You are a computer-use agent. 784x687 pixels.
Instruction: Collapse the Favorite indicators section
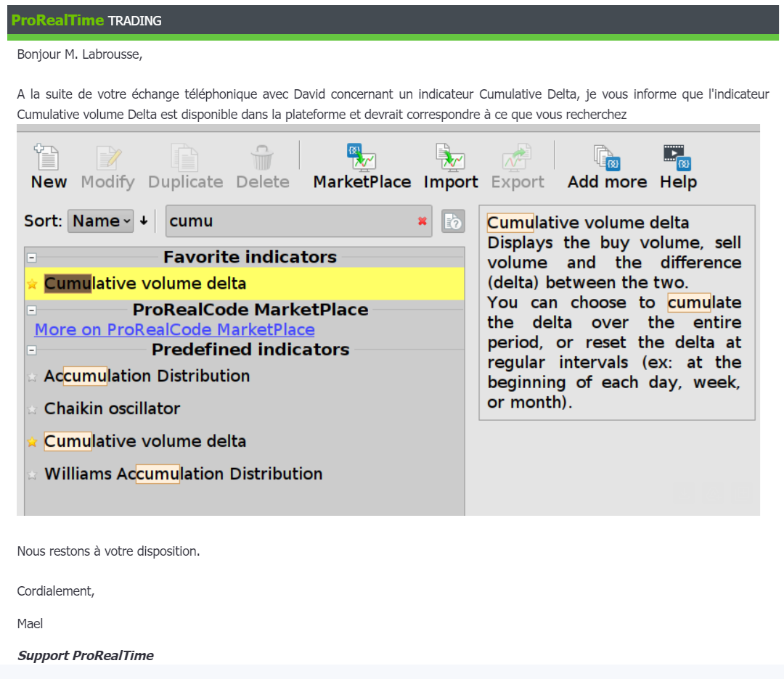pyautogui.click(x=31, y=258)
